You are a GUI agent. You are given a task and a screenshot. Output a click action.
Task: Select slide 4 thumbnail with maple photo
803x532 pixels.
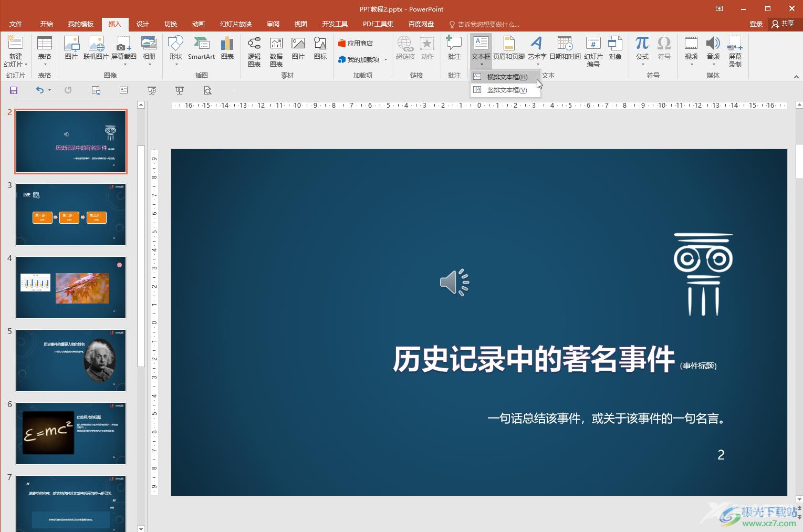tap(71, 287)
